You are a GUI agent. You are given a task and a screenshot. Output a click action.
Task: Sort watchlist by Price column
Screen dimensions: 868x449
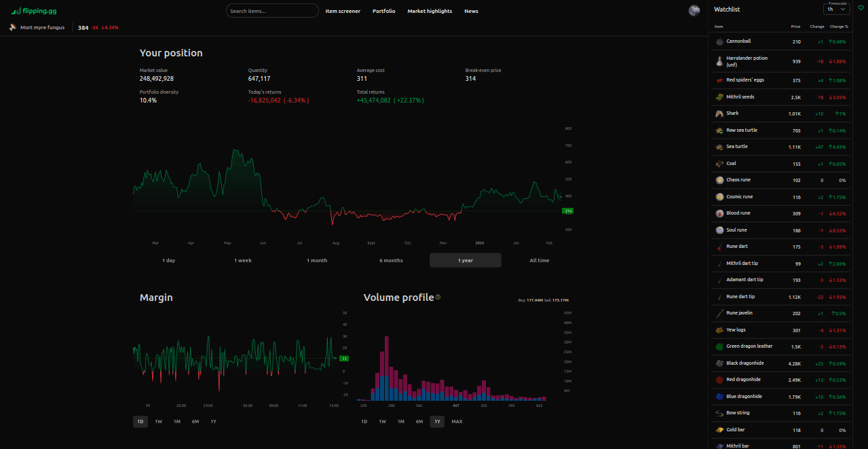(795, 26)
